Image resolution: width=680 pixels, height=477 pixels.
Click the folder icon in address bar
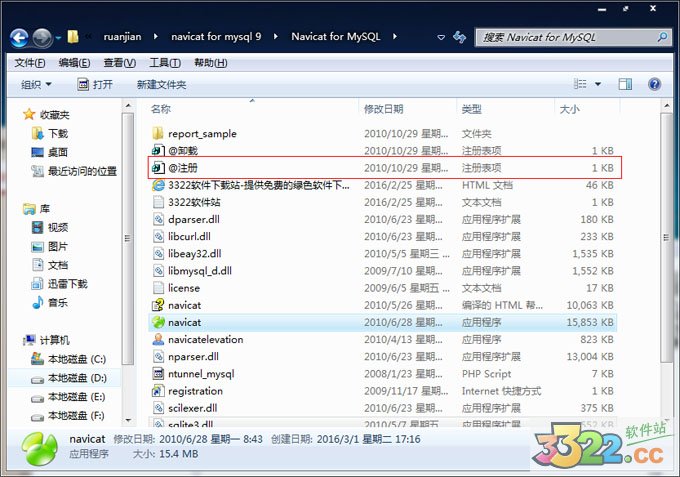point(73,37)
